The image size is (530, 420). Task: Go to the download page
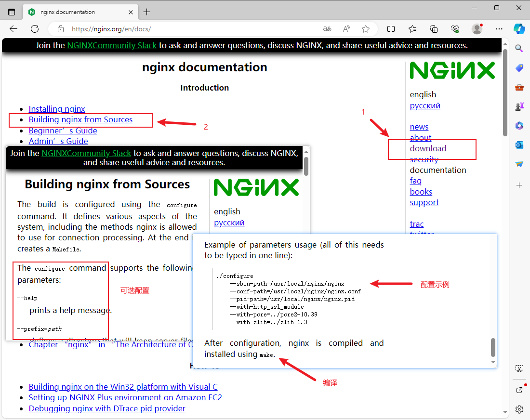428,148
